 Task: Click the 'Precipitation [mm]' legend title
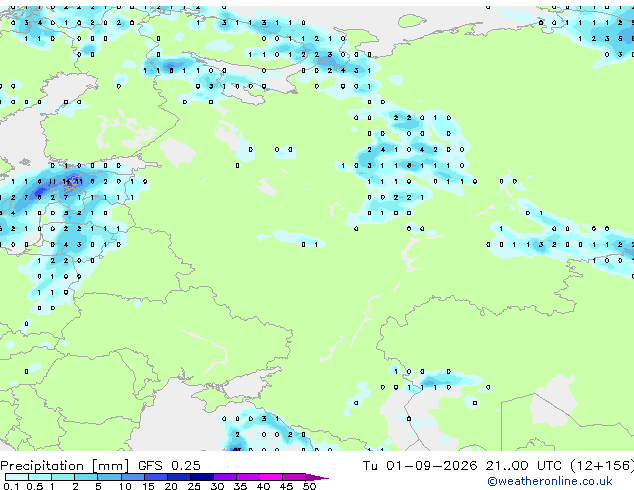pyautogui.click(x=65, y=466)
